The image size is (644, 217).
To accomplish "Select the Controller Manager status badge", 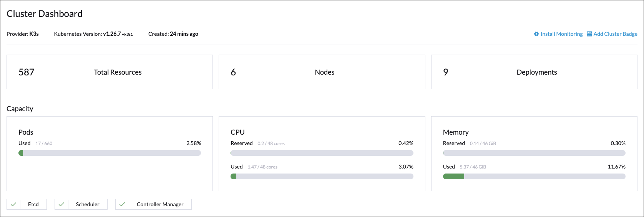I will point(153,204).
